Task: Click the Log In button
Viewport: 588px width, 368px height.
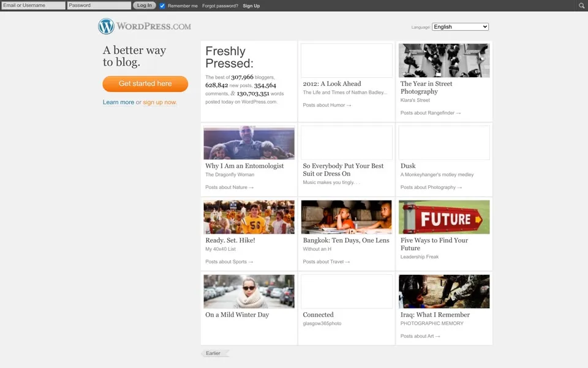Action: pyautogui.click(x=145, y=6)
